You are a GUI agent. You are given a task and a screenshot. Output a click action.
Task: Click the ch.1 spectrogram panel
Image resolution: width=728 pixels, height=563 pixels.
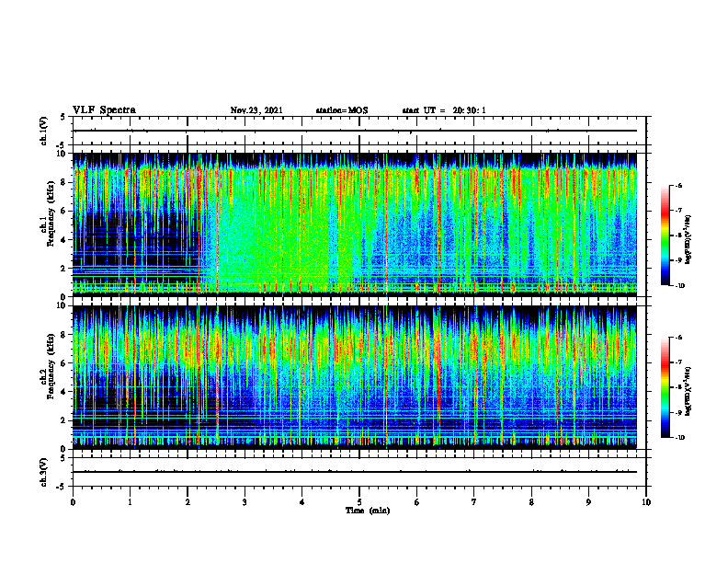tap(355, 224)
